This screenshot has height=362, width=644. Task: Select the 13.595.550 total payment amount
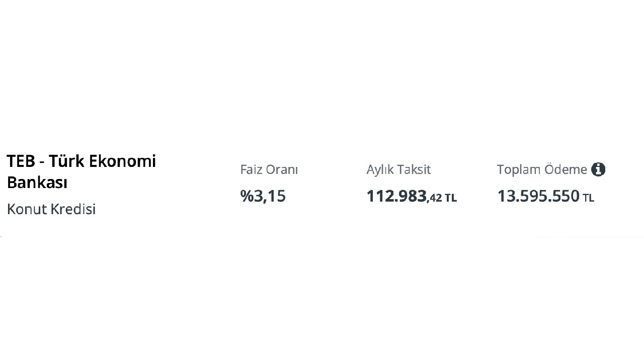(x=538, y=196)
